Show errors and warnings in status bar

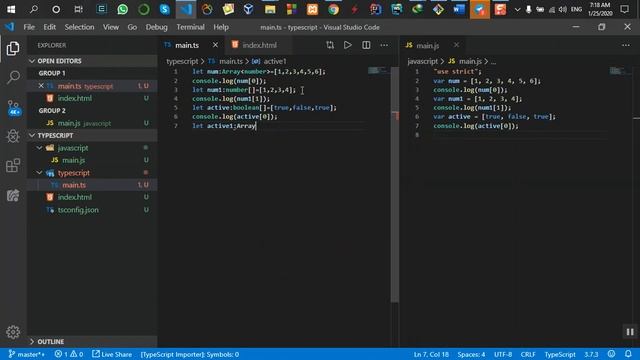pos(69,354)
